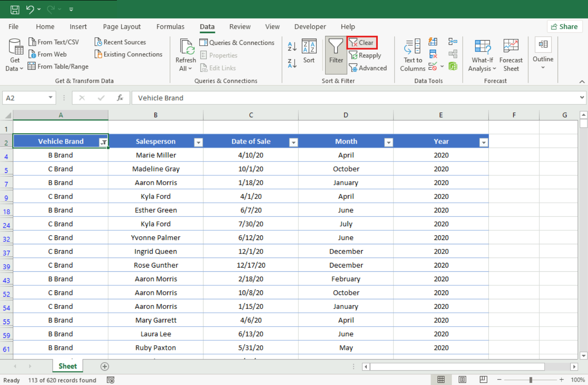588x385 pixels.
Task: Open Recent Sources
Action: pyautogui.click(x=120, y=42)
